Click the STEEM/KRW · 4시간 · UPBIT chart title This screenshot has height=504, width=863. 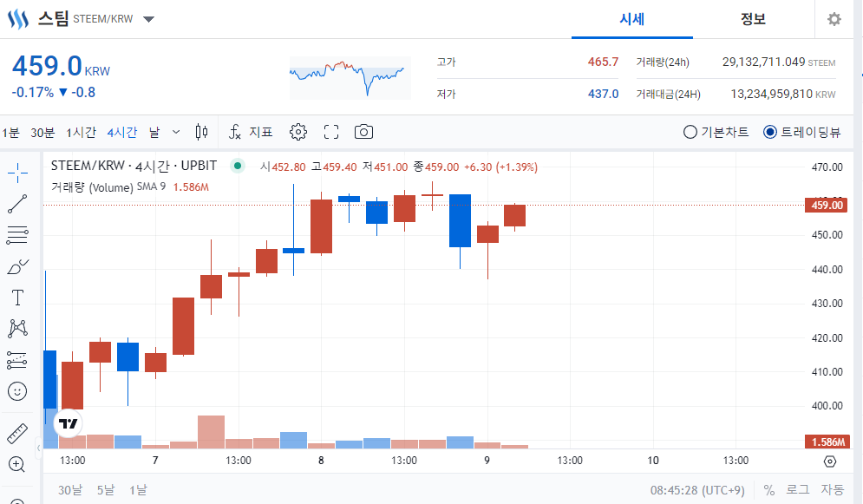(x=134, y=166)
